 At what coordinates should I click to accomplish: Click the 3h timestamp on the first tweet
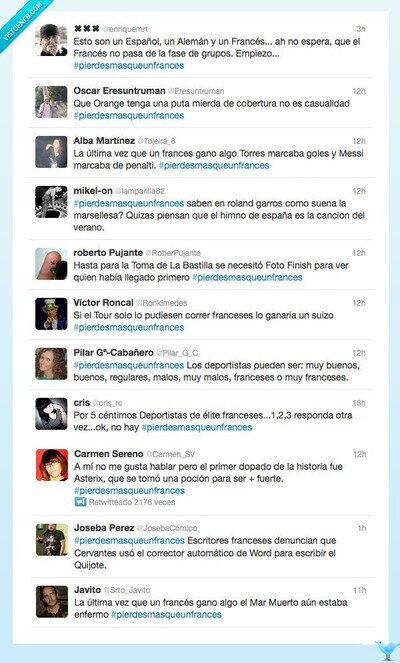(361, 29)
